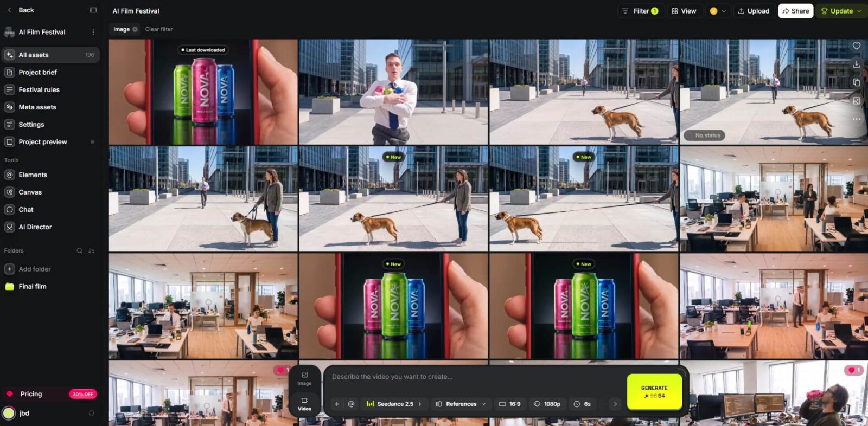The height and width of the screenshot is (426, 868).
Task: Click the yellow Final film folder icon
Action: 9,286
